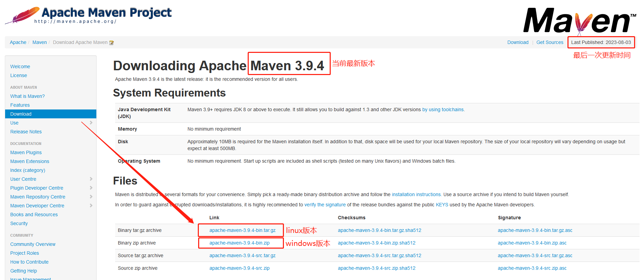
Task: Click the edit icon beside Download Apache Maven
Action: coord(111,43)
